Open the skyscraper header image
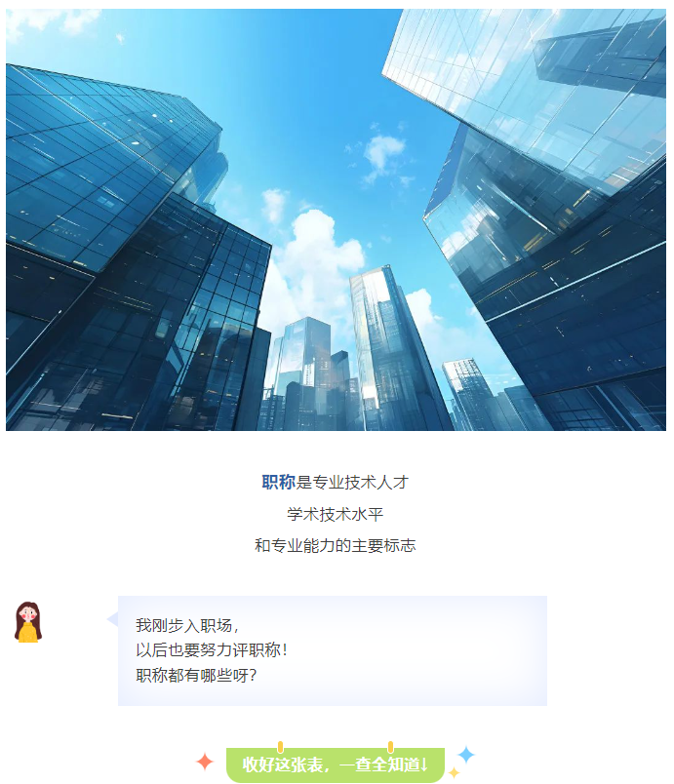The width and height of the screenshot is (674, 784). pyautogui.click(x=336, y=219)
